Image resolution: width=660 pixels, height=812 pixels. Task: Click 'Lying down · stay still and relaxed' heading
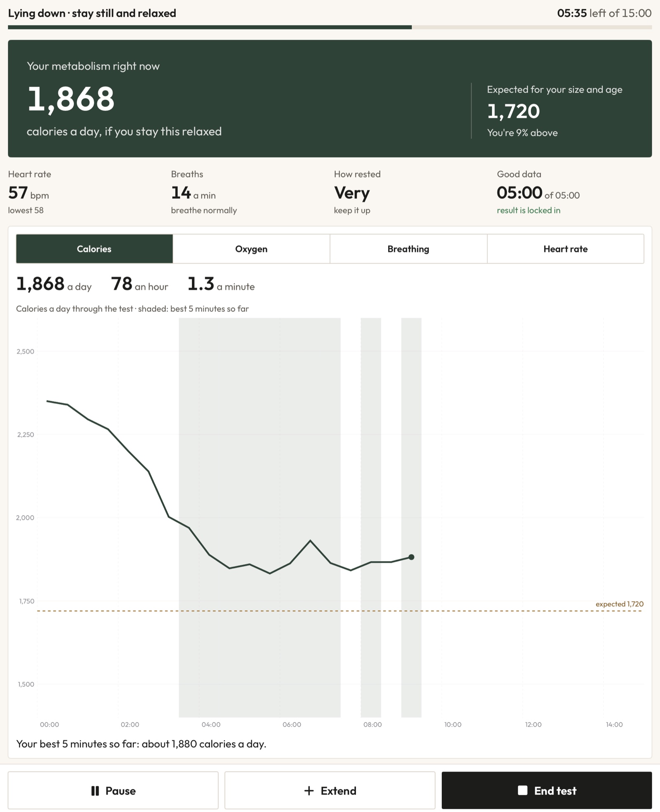coord(92,13)
